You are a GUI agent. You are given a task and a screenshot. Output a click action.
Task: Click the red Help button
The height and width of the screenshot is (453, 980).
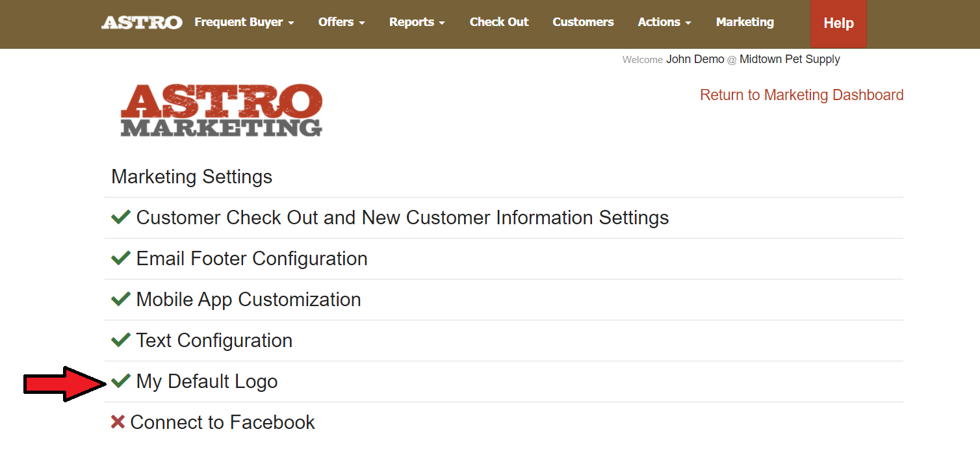pyautogui.click(x=838, y=23)
